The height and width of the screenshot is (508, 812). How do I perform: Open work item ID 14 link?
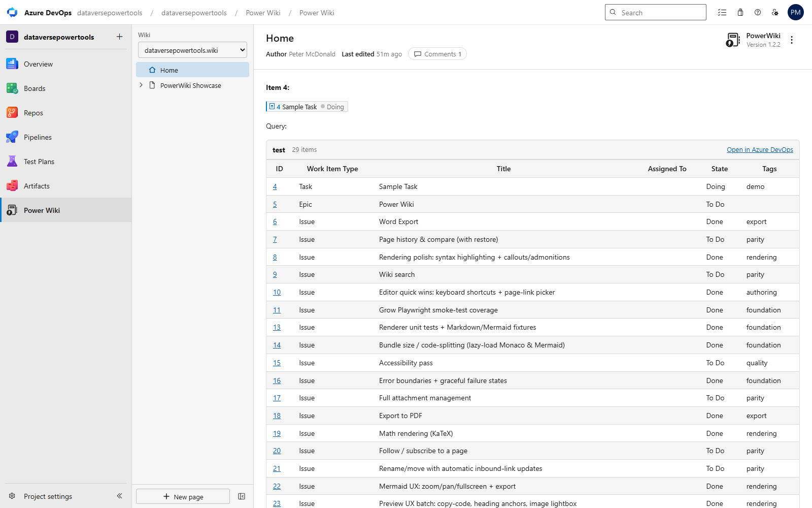coord(277,345)
